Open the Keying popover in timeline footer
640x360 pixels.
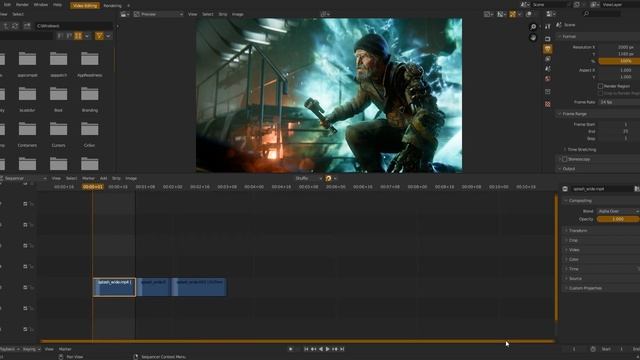31,349
